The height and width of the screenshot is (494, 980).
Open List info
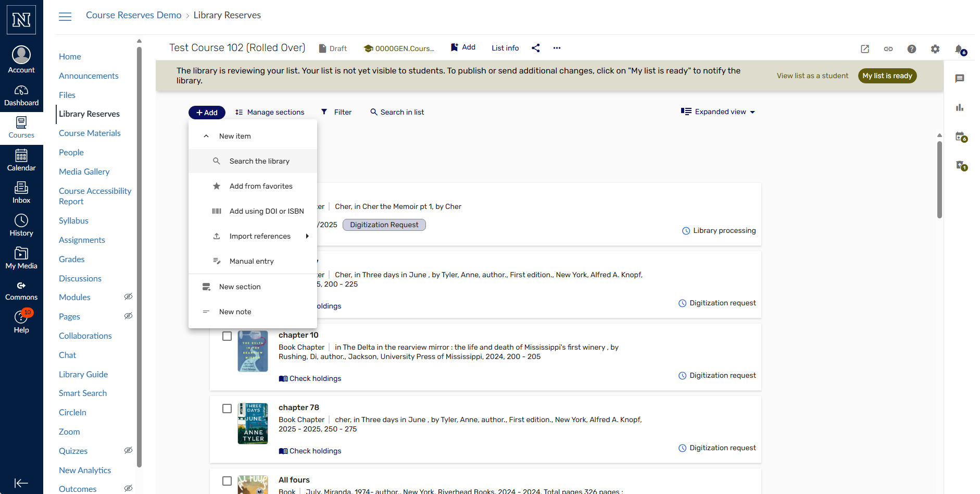(505, 48)
